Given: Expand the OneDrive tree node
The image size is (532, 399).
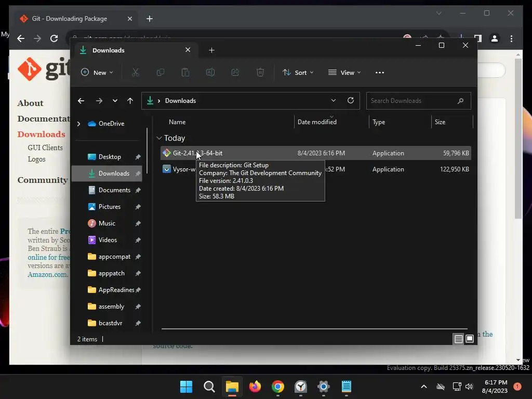Looking at the screenshot, I should click(x=79, y=124).
